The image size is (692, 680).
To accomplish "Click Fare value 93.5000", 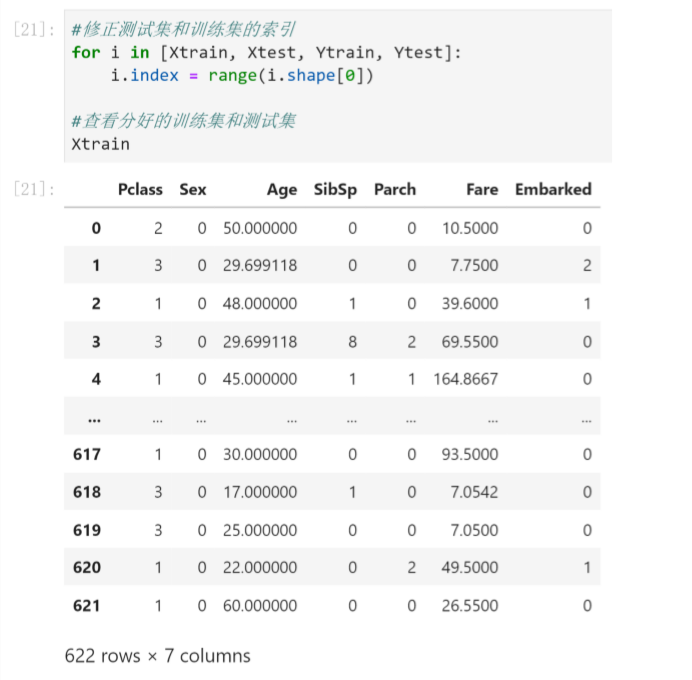I will pos(470,454).
